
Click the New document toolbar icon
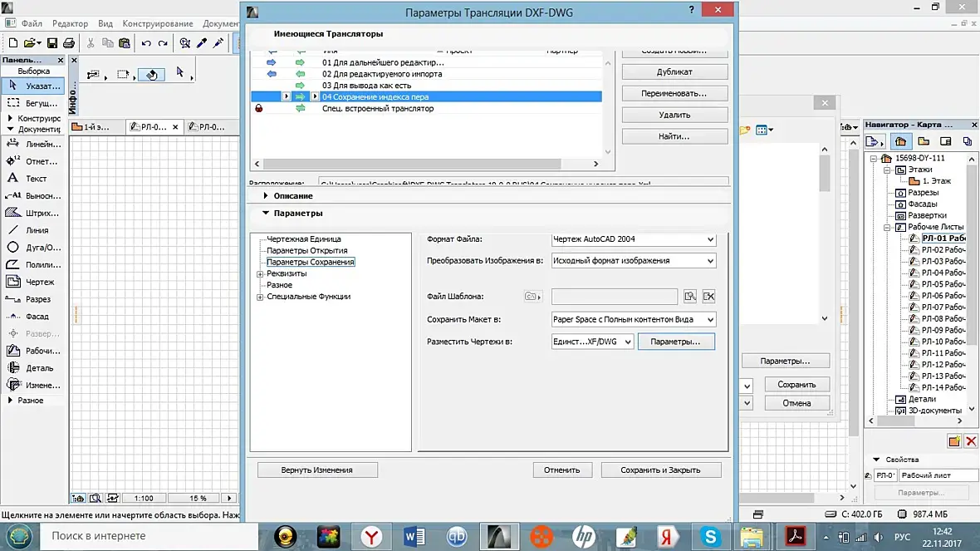[13, 43]
